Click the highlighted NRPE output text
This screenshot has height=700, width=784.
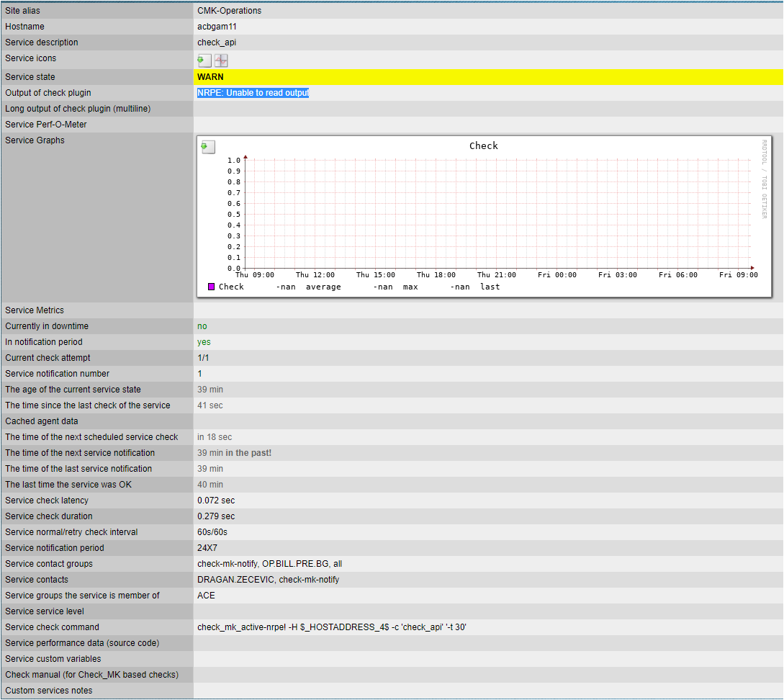253,93
